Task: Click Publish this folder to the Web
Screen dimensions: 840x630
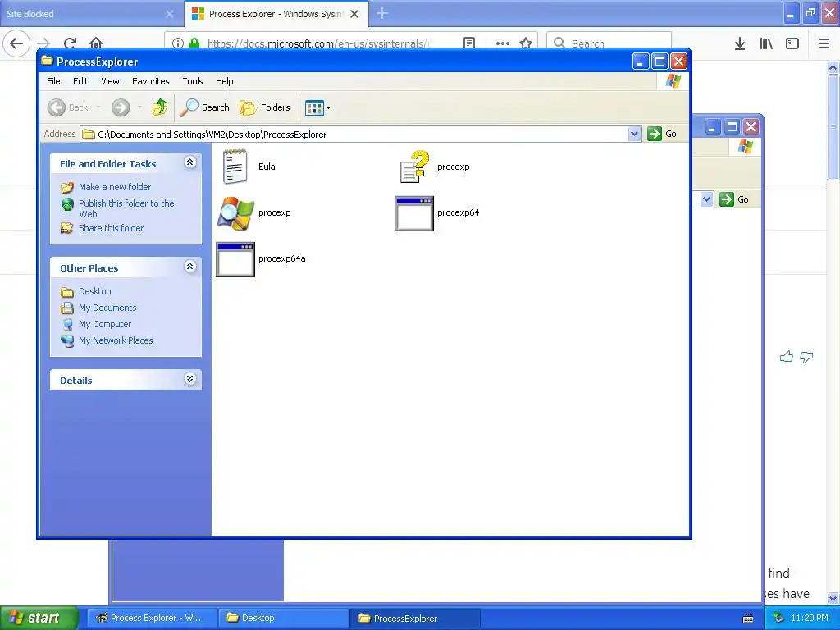Action: [126, 209]
